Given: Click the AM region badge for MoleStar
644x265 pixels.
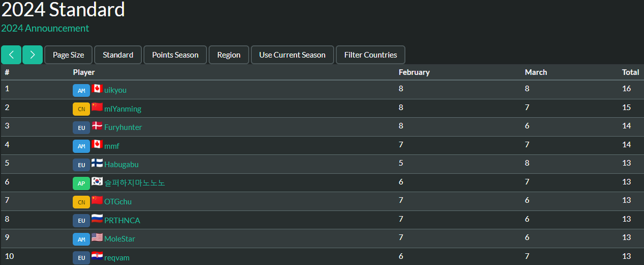Looking at the screenshot, I should pos(81,239).
